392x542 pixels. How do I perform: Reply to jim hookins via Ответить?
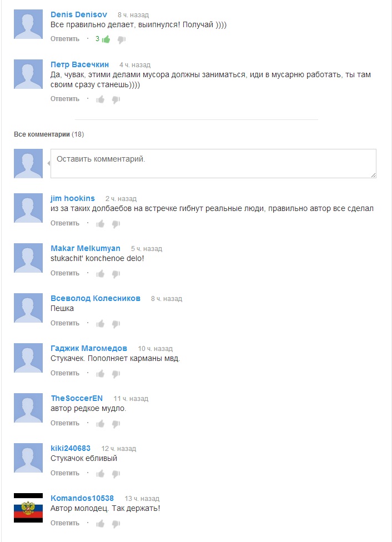point(65,223)
